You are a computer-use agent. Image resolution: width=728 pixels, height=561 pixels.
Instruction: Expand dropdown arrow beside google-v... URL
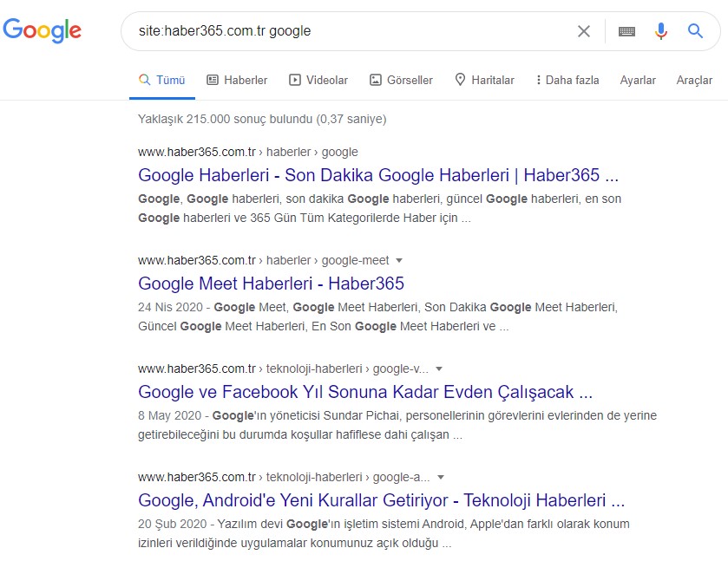(439, 369)
